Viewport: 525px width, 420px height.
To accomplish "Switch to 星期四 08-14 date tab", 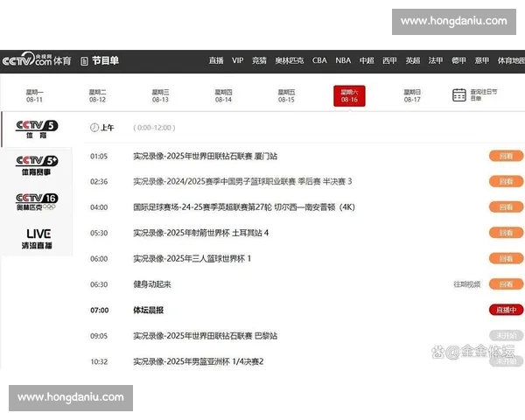I will click(223, 95).
